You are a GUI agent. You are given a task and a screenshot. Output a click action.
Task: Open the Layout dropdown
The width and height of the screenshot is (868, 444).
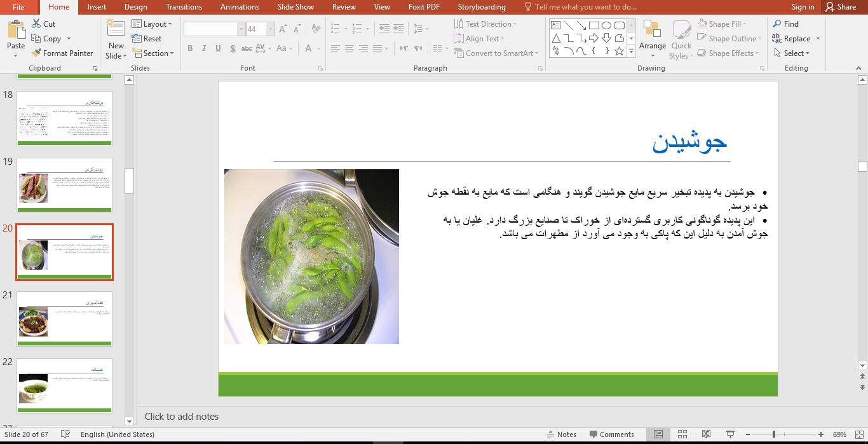pyautogui.click(x=153, y=24)
